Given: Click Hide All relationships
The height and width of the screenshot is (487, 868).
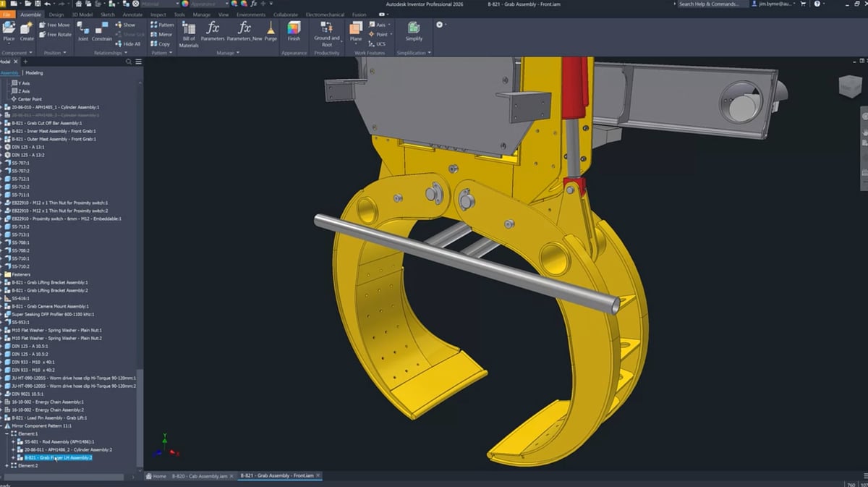Looking at the screenshot, I should (x=127, y=44).
